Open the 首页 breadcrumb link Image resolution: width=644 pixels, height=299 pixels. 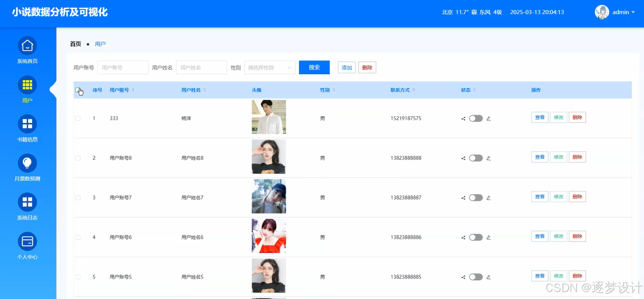[x=75, y=44]
